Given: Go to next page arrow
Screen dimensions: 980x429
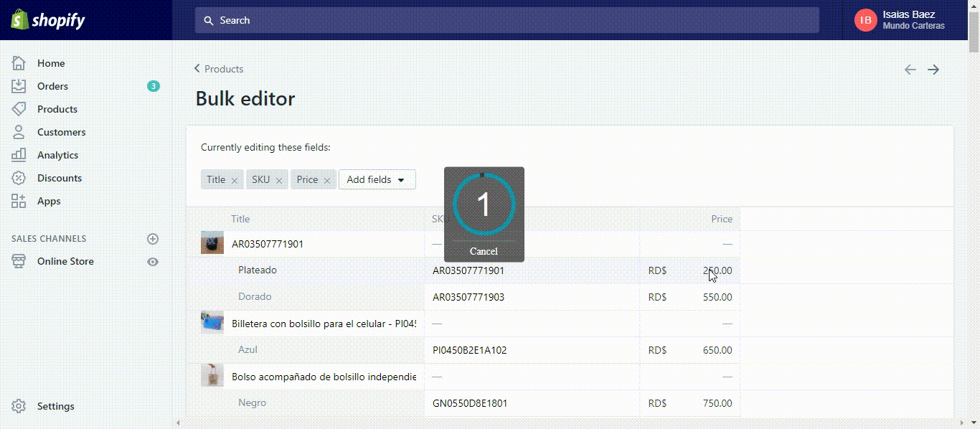Looking at the screenshot, I should point(933,70).
